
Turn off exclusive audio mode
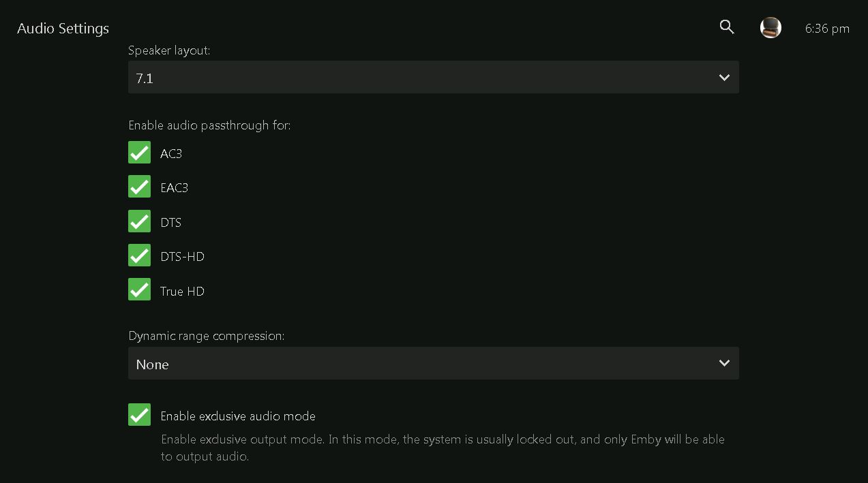pos(139,414)
